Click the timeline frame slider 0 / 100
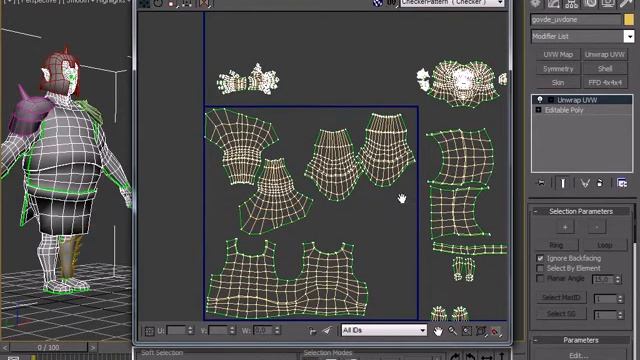Viewport: 640px width, 360px height. (49, 347)
